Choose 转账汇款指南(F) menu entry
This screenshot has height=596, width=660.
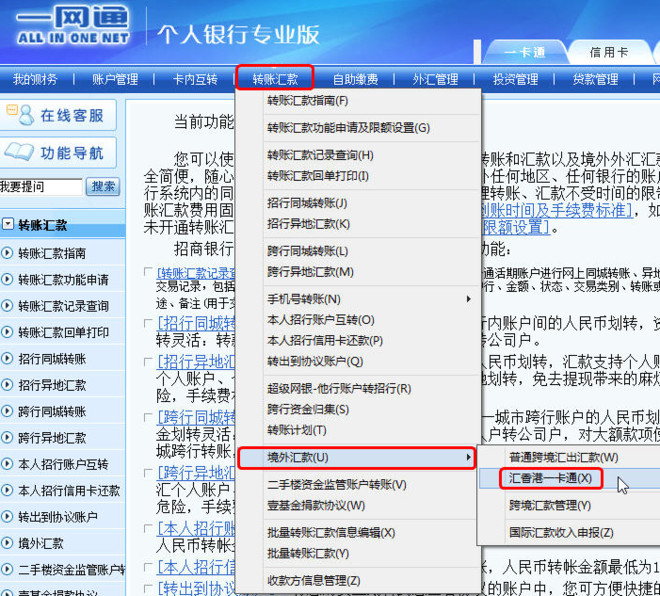tap(308, 101)
